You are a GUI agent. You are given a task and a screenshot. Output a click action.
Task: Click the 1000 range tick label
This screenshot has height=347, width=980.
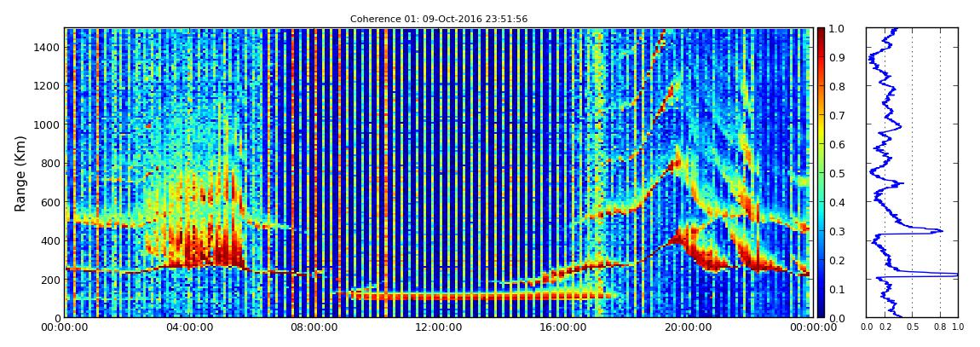(x=46, y=124)
